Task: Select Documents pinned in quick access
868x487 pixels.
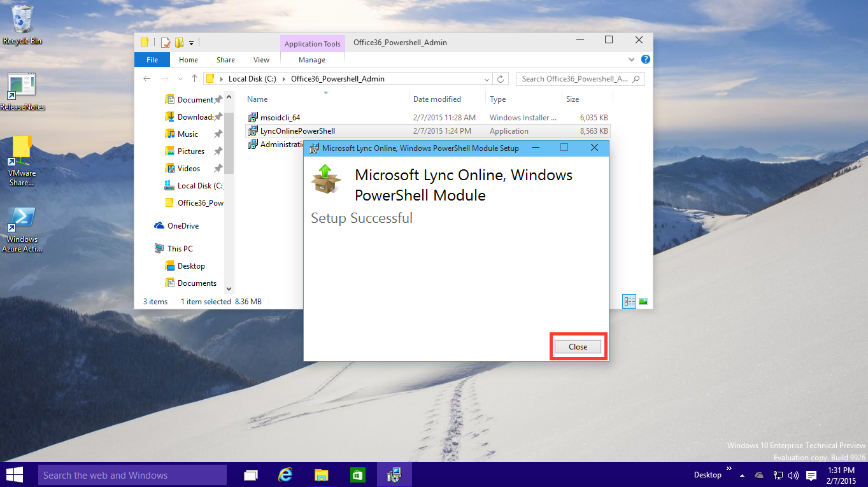Action: point(194,99)
